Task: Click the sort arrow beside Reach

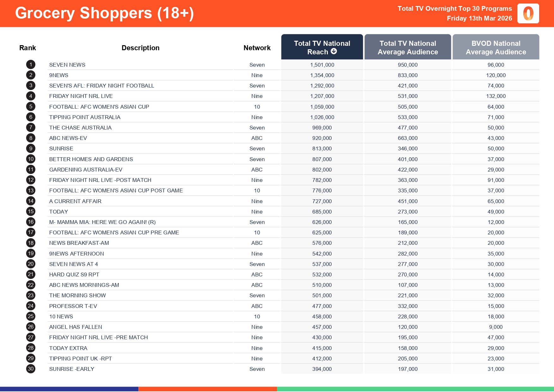Action: (334, 51)
